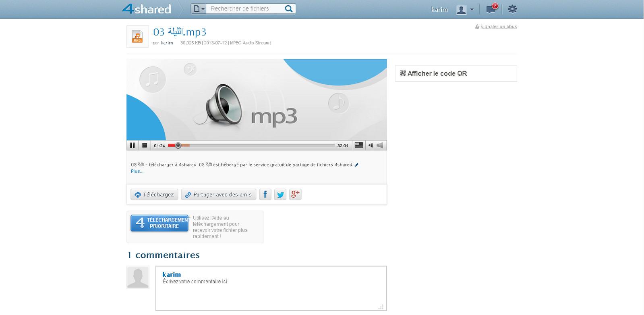This screenshot has width=644, height=315.
Task: Click the Téléchargez button
Action: [x=154, y=194]
